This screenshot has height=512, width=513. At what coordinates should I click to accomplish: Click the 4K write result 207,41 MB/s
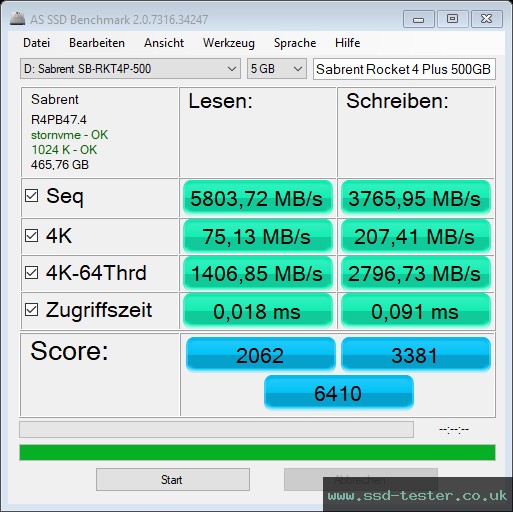(416, 236)
